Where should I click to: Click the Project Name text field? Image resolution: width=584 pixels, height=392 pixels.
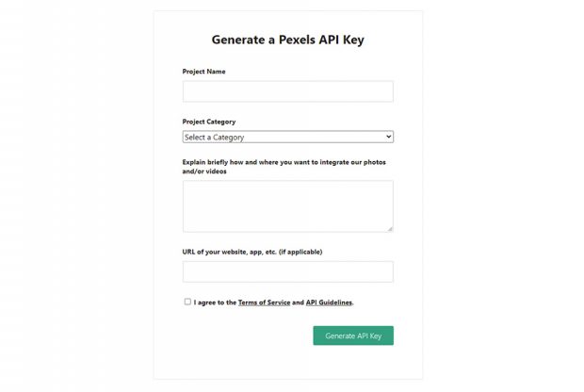(x=287, y=91)
